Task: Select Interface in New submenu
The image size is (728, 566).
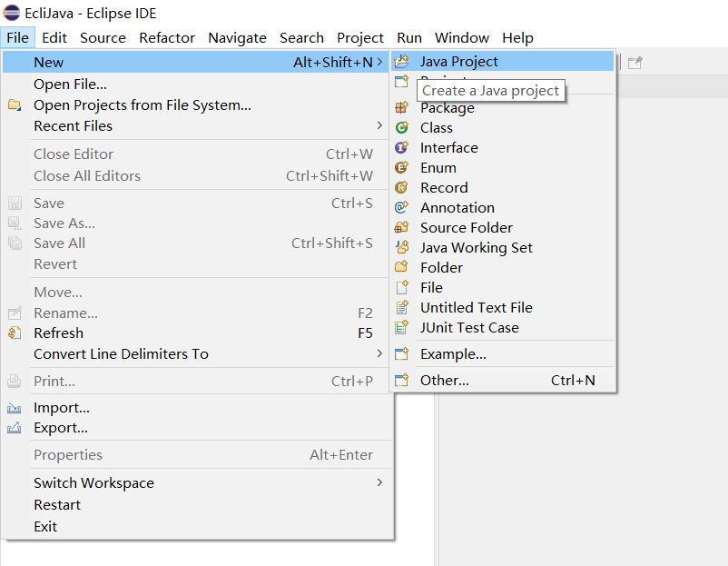Action: (x=502, y=147)
